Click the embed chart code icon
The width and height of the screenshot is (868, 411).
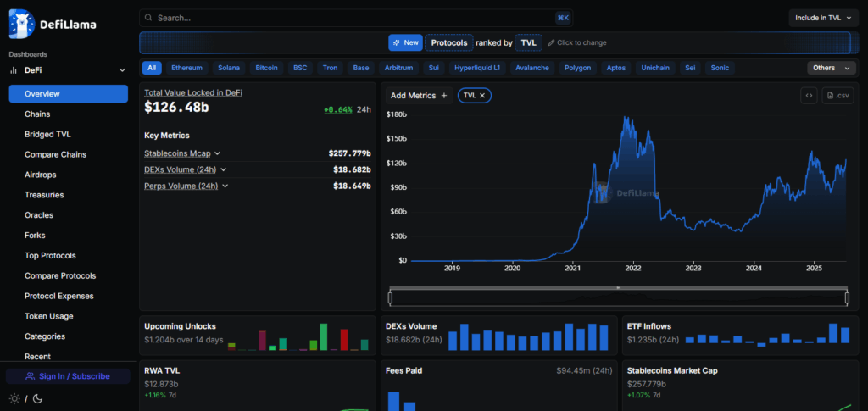pyautogui.click(x=809, y=96)
